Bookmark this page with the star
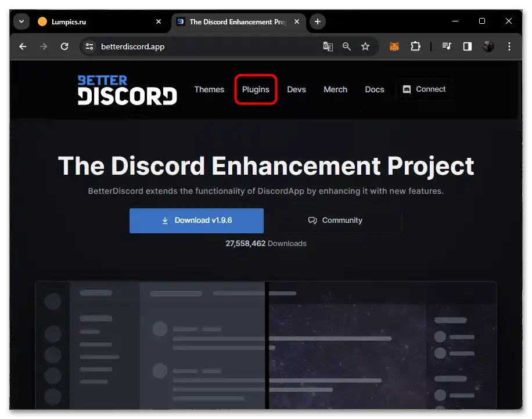 pyautogui.click(x=365, y=46)
